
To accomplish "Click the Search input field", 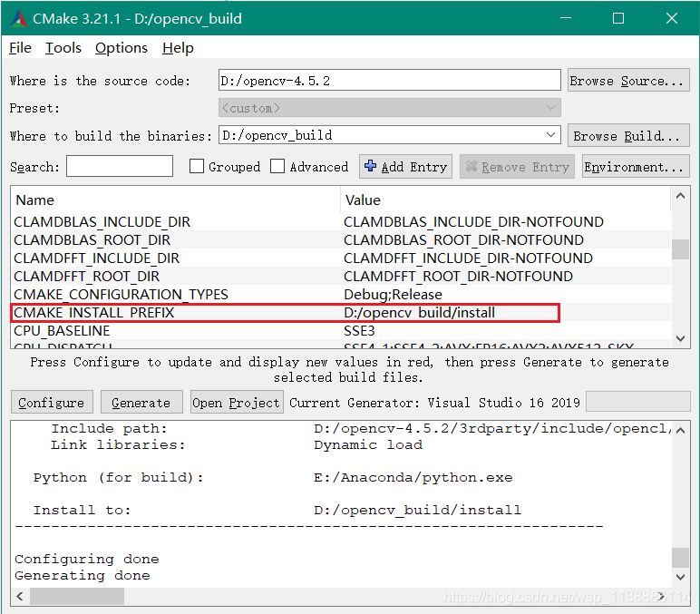I will click(120, 166).
